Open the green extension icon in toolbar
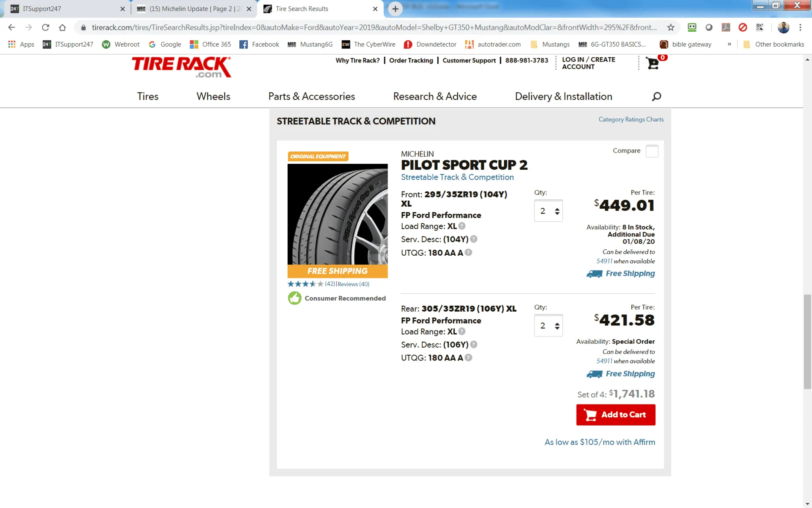Image resolution: width=812 pixels, height=508 pixels. coord(692,27)
